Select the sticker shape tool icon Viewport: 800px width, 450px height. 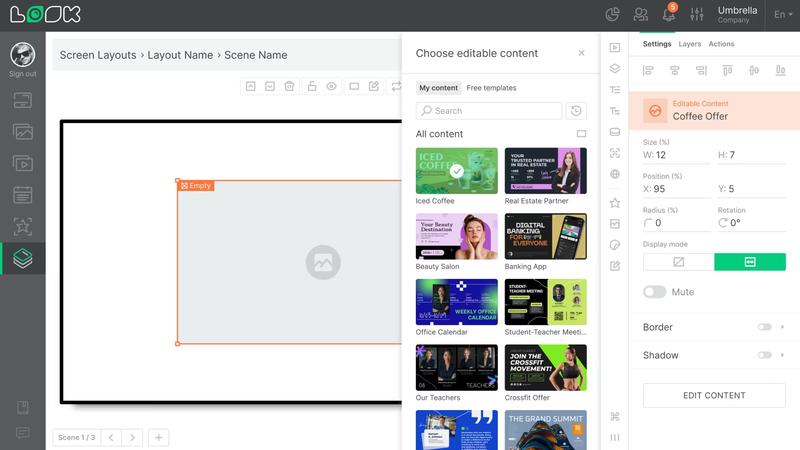(615, 245)
